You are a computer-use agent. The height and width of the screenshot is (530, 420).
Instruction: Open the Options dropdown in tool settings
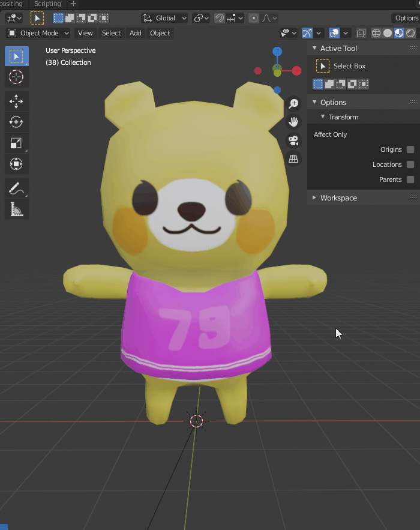pos(406,18)
